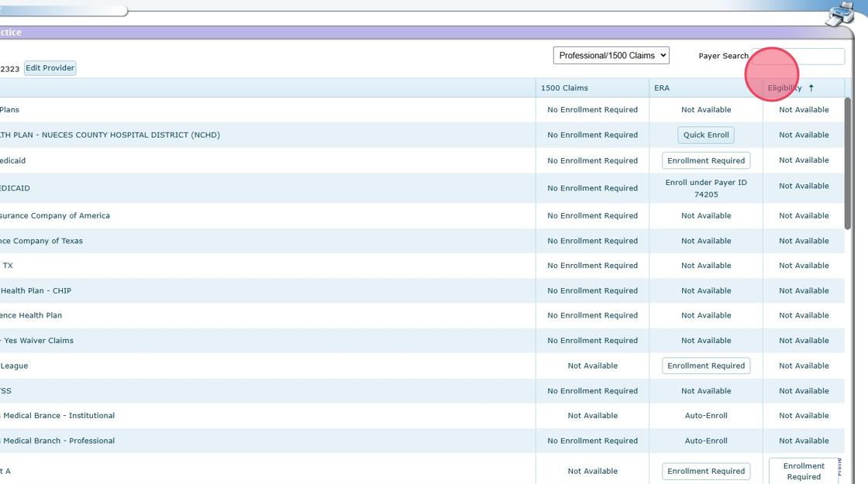Click ERA Enrollment Required in edicaid row
Image resolution: width=868 pixels, height=484 pixels.
pyautogui.click(x=706, y=160)
